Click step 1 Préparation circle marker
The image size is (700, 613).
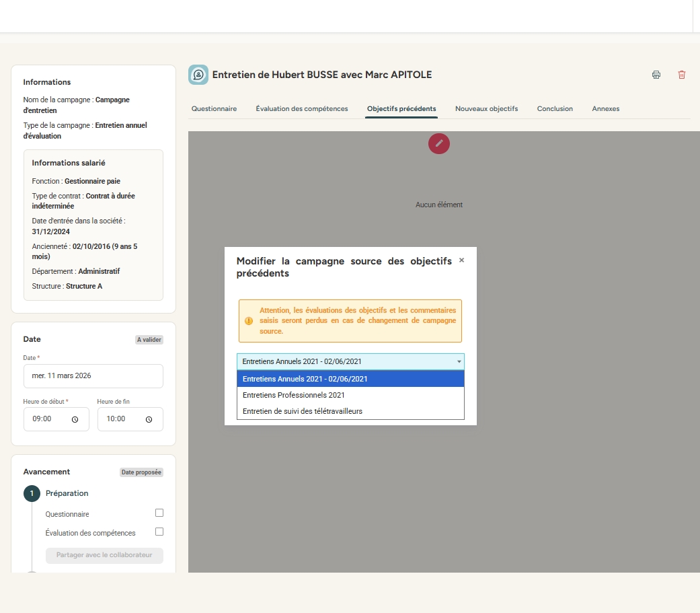tap(32, 494)
